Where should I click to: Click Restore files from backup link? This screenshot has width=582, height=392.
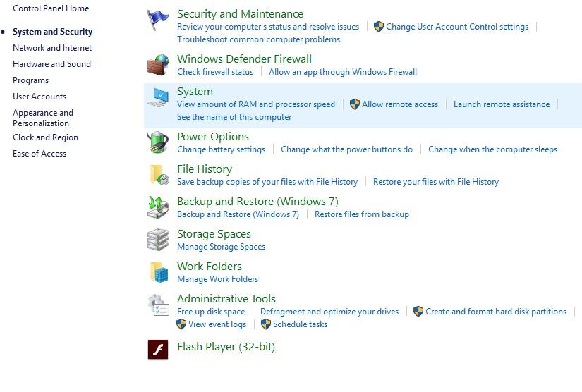pyautogui.click(x=361, y=214)
